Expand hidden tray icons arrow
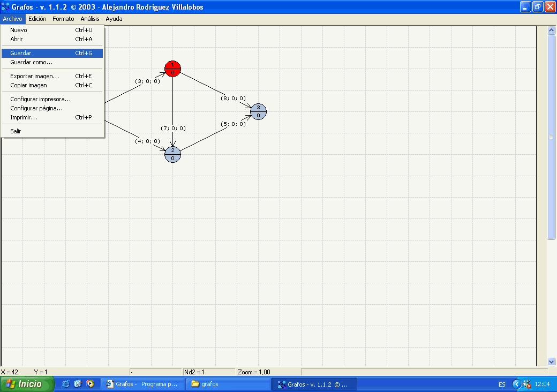This screenshot has width=557, height=392. click(516, 384)
